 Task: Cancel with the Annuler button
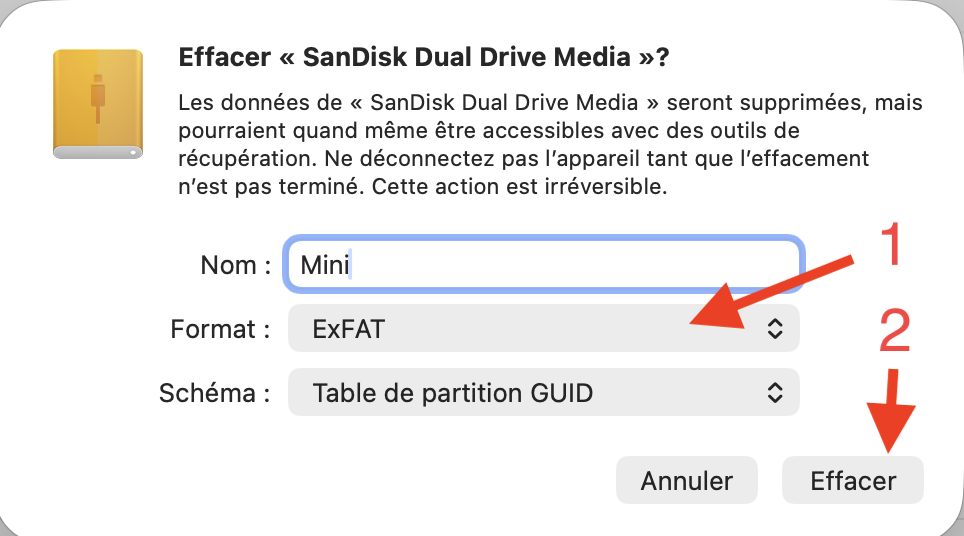click(686, 481)
